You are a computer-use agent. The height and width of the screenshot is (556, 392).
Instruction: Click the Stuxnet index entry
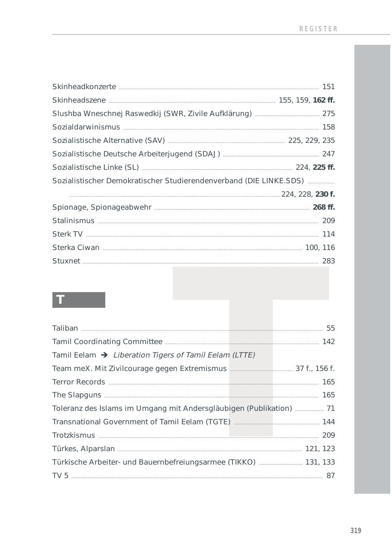[x=66, y=261]
